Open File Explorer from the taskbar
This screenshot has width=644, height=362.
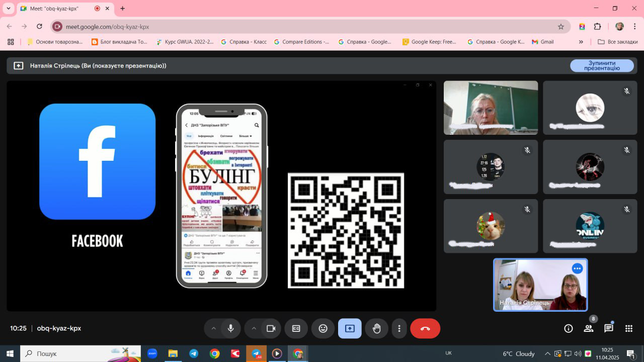(173, 353)
